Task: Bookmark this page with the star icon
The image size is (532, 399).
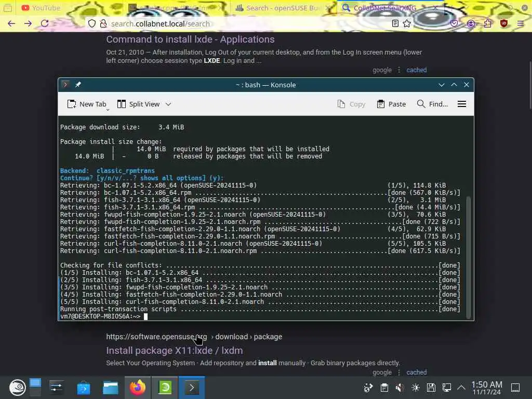Action: pyautogui.click(x=407, y=23)
